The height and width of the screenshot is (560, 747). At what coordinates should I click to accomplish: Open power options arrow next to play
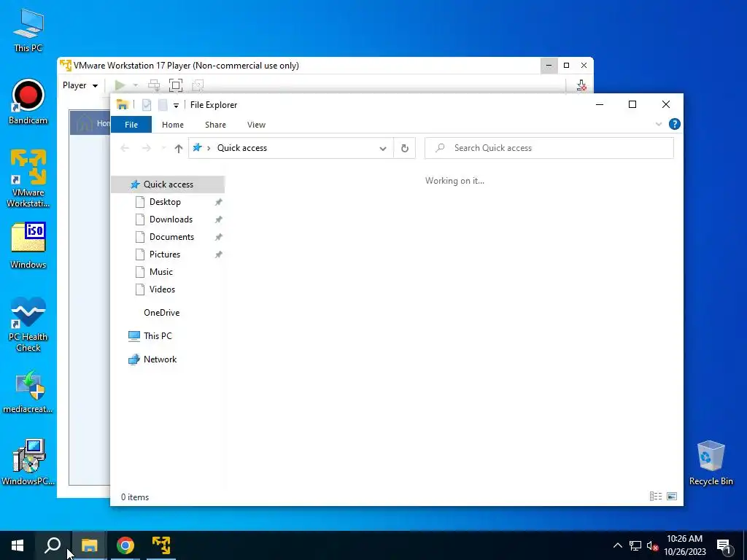(135, 85)
